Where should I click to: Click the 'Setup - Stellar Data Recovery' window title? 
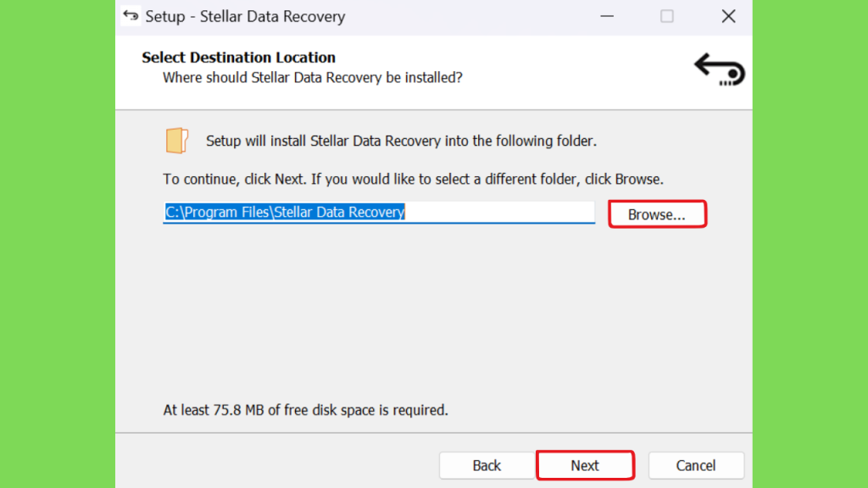(245, 17)
